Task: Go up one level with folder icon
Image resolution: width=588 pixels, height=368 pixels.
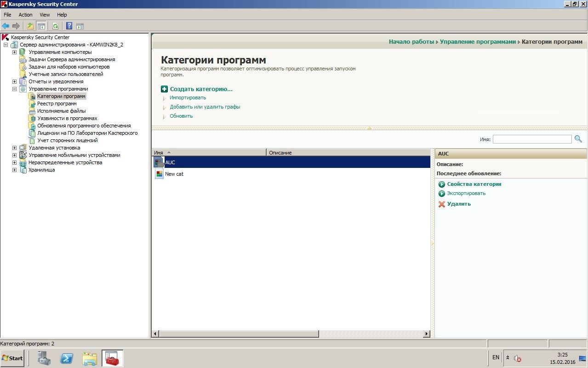Action: point(30,26)
